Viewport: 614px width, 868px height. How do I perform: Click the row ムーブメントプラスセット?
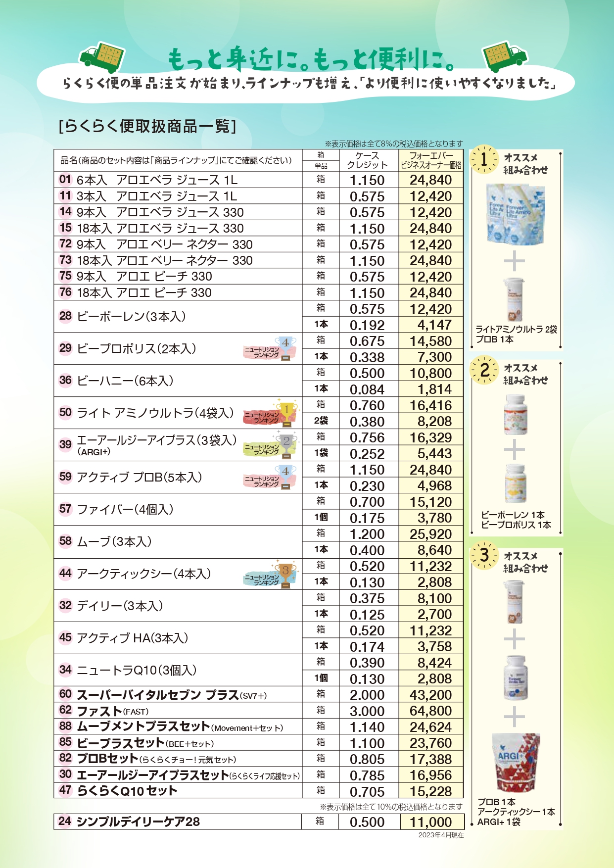click(x=259, y=726)
